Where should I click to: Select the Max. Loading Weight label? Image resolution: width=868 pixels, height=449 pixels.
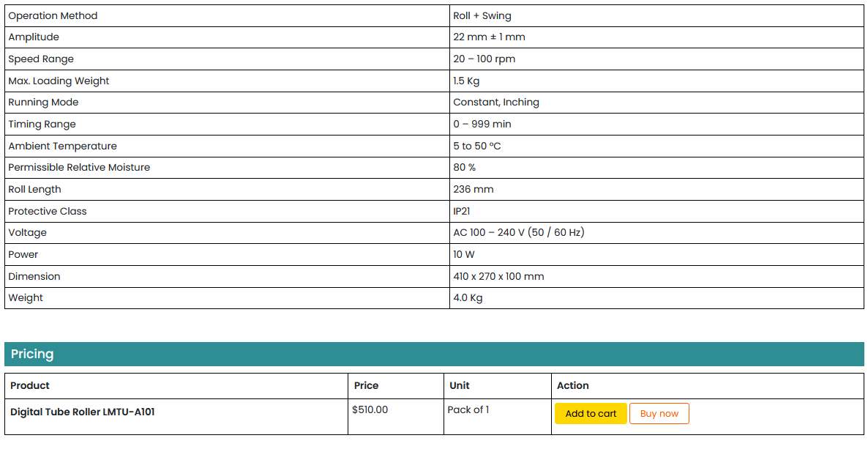point(59,81)
